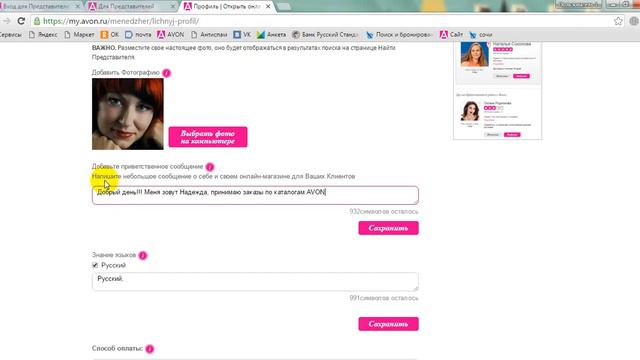Click the welcome message text field
640x360 pixels.
pyautogui.click(x=255, y=195)
